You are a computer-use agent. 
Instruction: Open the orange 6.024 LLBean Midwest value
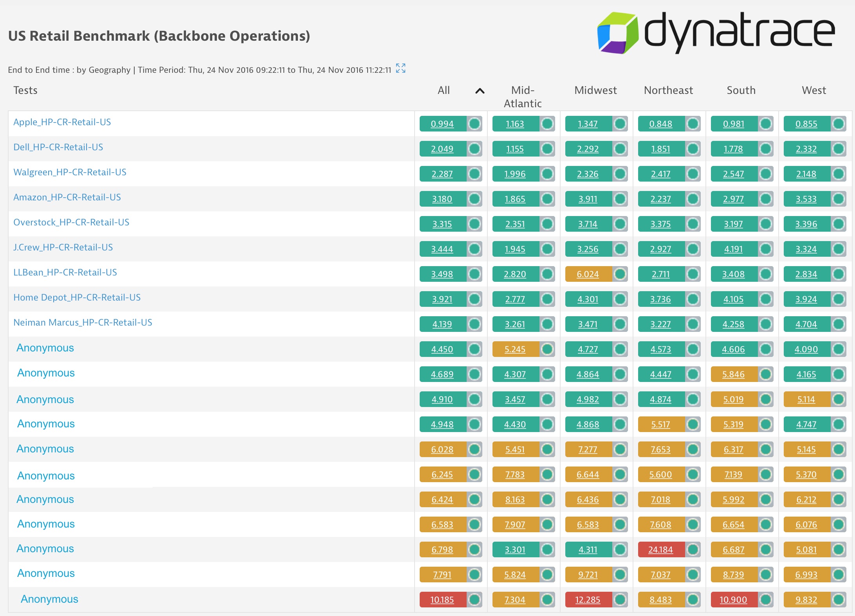[588, 274]
